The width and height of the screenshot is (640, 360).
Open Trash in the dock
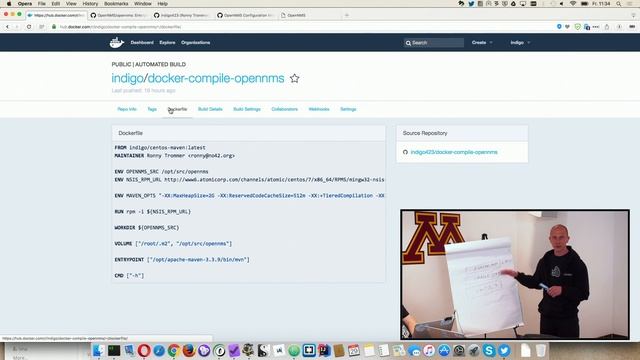click(x=541, y=351)
